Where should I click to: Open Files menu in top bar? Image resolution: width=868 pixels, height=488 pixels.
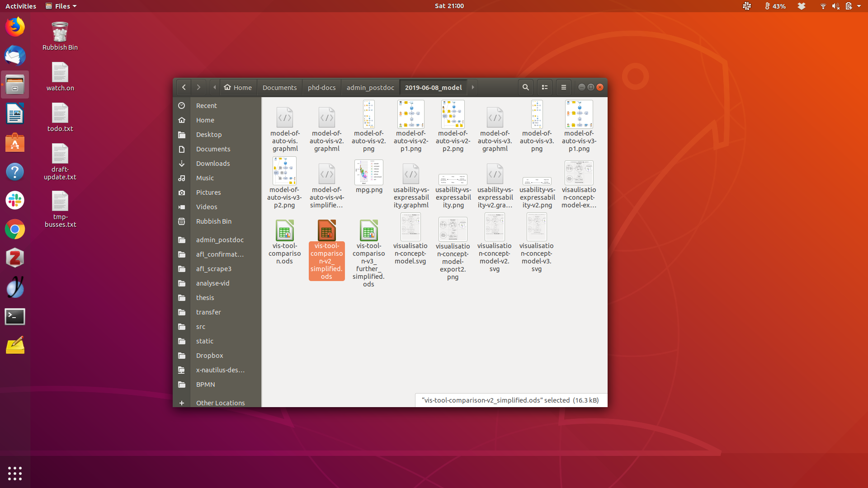point(61,6)
